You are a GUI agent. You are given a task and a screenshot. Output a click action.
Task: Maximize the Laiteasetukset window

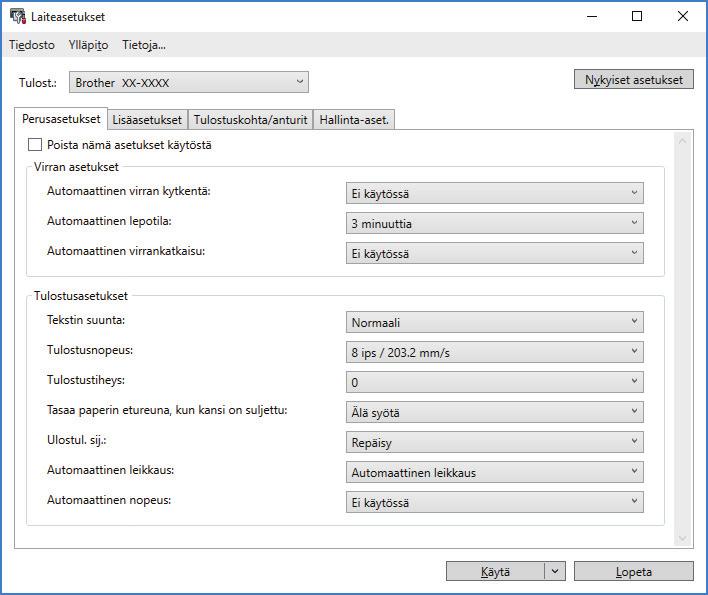pos(637,17)
